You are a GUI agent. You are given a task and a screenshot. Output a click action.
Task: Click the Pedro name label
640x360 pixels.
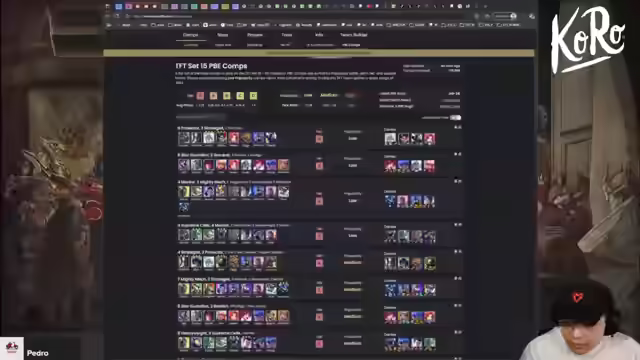point(38,353)
